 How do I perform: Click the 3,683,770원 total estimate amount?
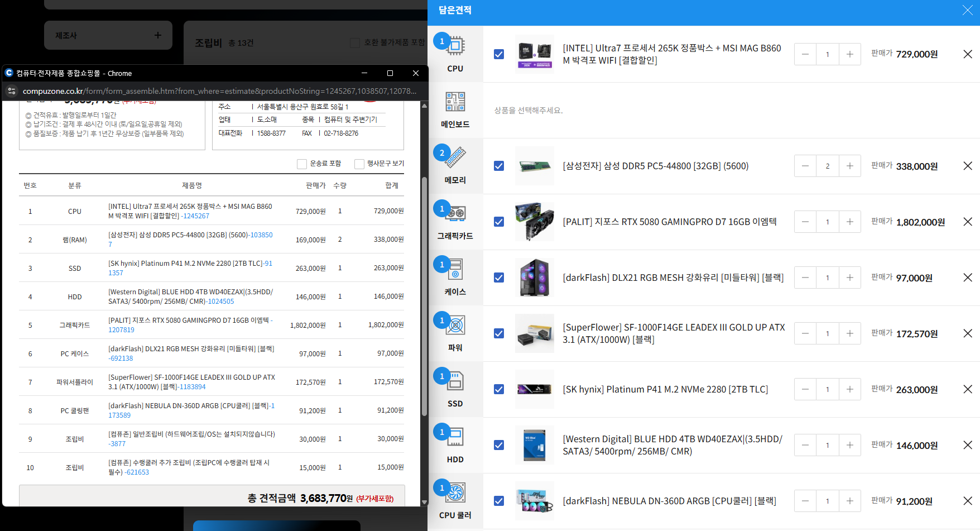[x=326, y=498]
